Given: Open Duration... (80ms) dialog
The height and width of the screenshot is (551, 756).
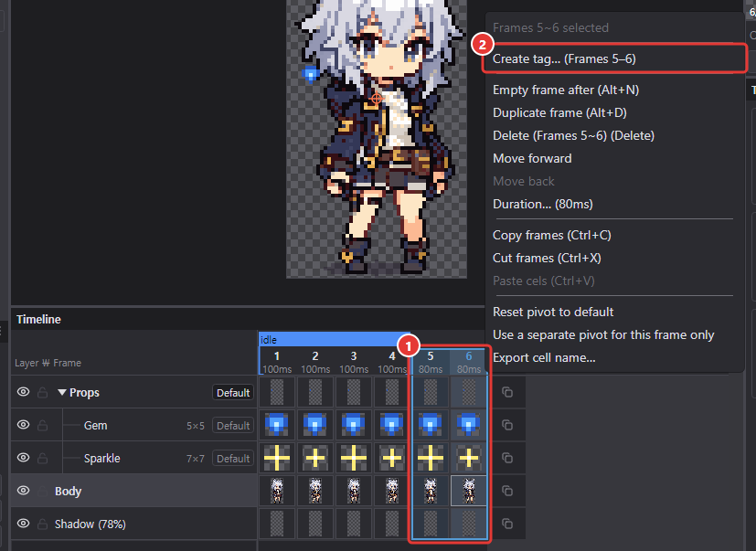Looking at the screenshot, I should pyautogui.click(x=542, y=204).
